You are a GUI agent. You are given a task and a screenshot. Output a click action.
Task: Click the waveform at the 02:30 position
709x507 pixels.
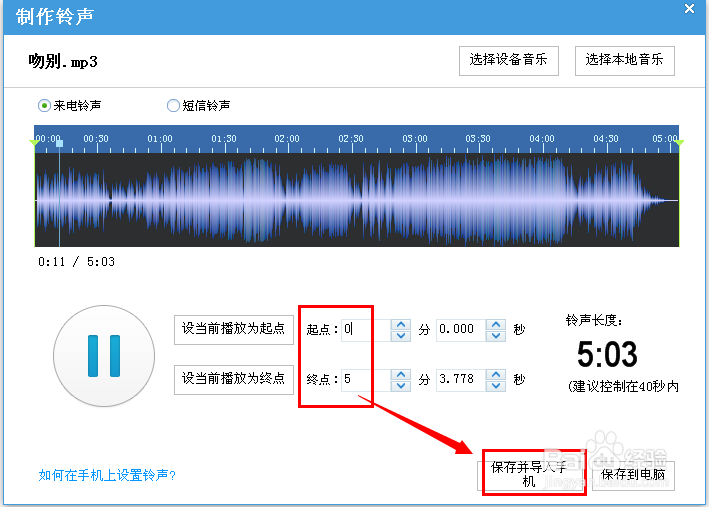coord(351,200)
